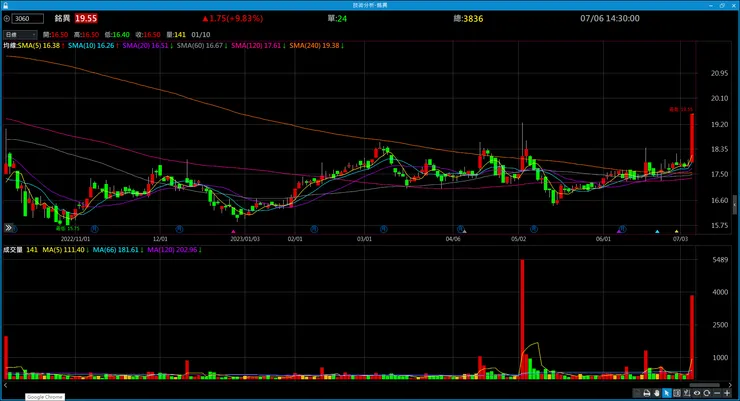
Task: Click the dimmed first icon in the bottom toolbar
Action: tap(637, 393)
